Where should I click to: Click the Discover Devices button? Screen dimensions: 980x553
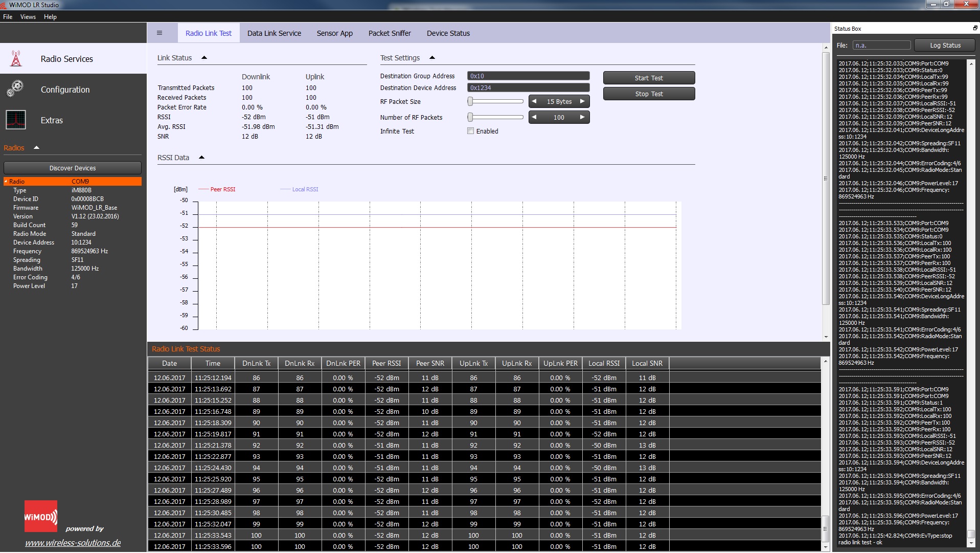[x=73, y=168]
